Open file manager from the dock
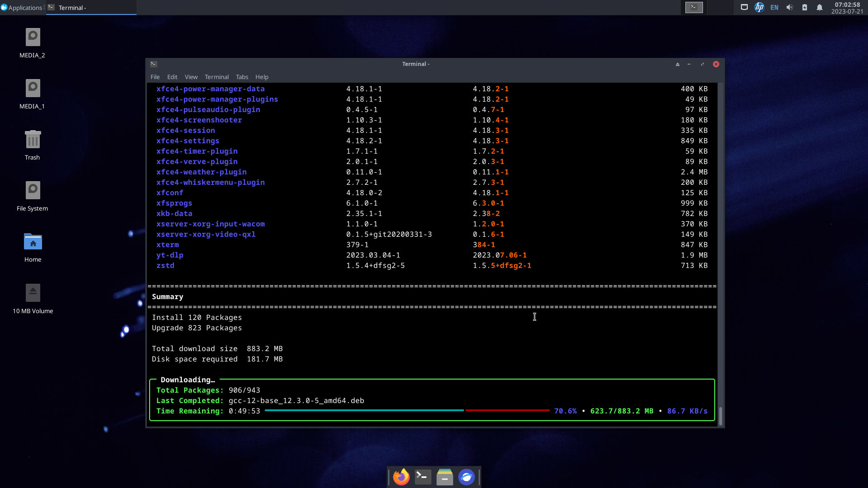The width and height of the screenshot is (868, 488). coord(444,477)
